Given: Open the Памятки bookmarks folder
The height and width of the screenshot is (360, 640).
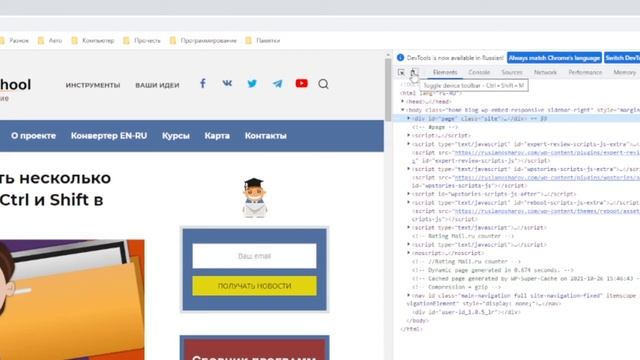Looking at the screenshot, I should tap(263, 41).
